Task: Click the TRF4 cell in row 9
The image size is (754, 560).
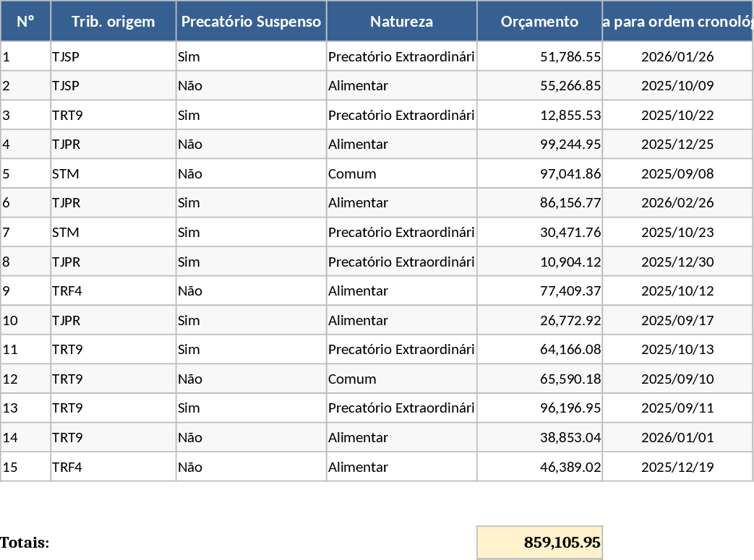Action: pyautogui.click(x=113, y=290)
